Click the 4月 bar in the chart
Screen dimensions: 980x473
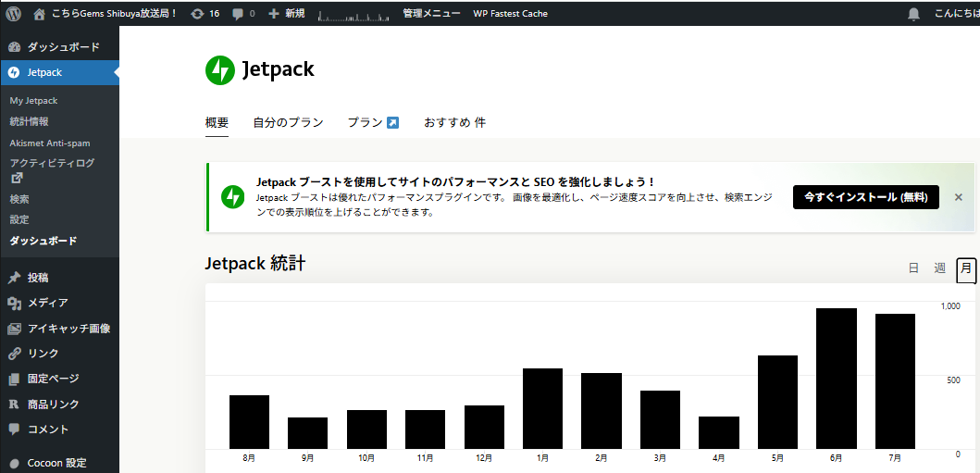[719, 432]
